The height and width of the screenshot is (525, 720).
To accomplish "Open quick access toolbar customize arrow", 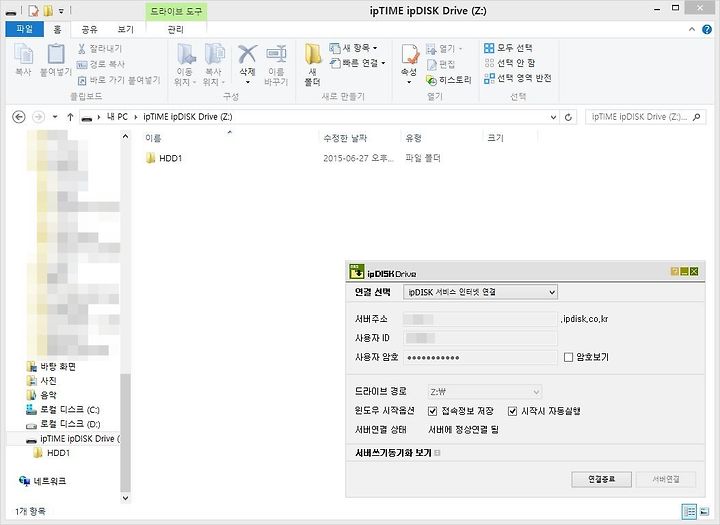I will [61, 11].
